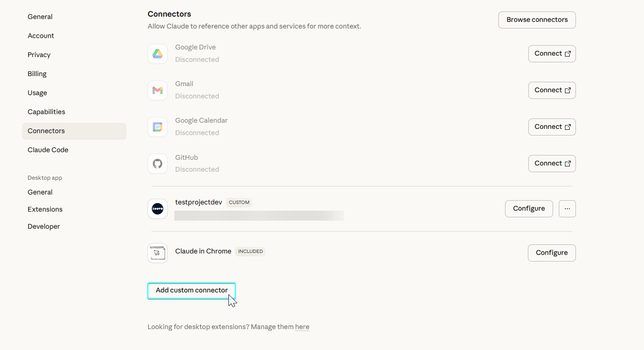Open the testprojectdev three-dot options menu
The image size is (644, 350).
tap(567, 209)
